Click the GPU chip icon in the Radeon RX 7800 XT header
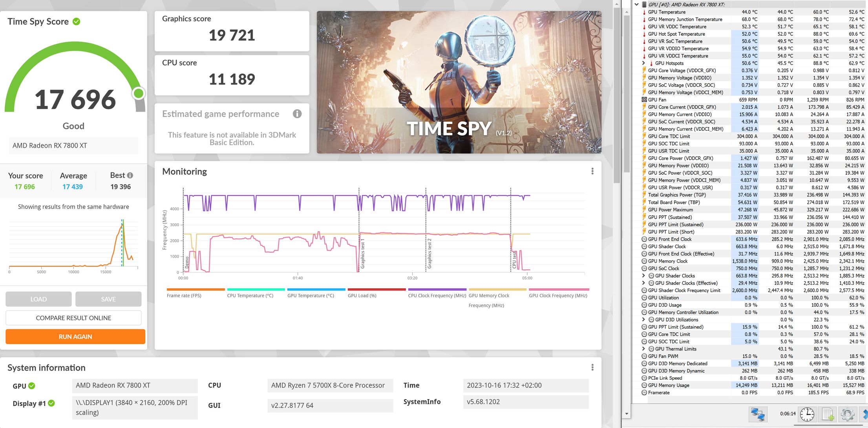This screenshot has height=428, width=868. click(x=644, y=5)
